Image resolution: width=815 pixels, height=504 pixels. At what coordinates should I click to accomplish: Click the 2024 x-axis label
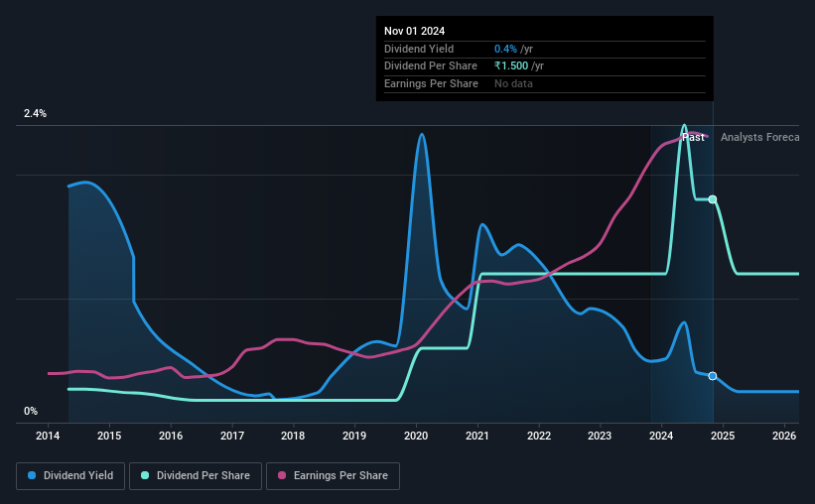[661, 436]
